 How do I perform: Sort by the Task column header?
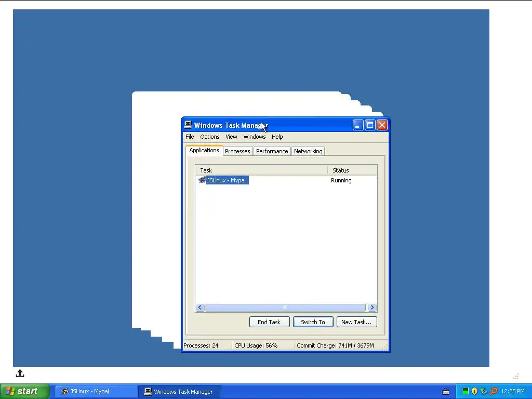pyautogui.click(x=261, y=170)
